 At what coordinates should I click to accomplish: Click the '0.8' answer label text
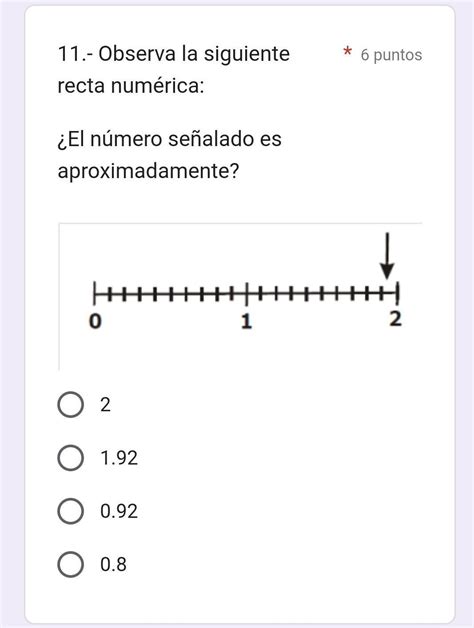(x=113, y=564)
